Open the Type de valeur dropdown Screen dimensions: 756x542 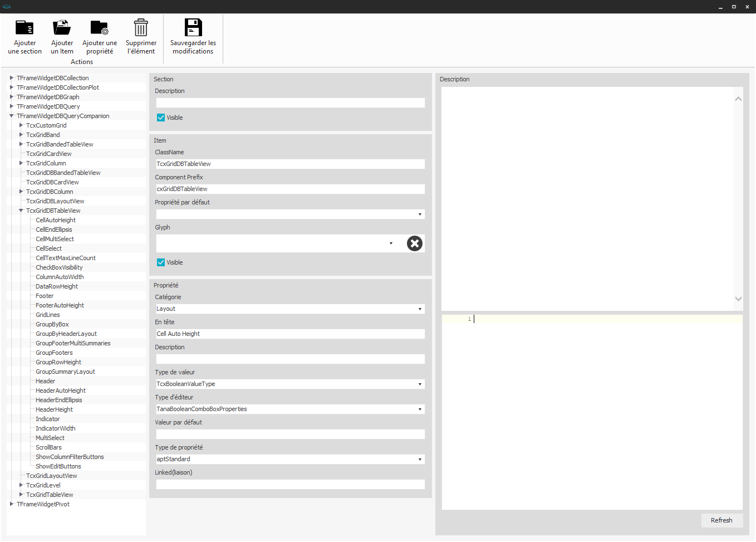(420, 384)
